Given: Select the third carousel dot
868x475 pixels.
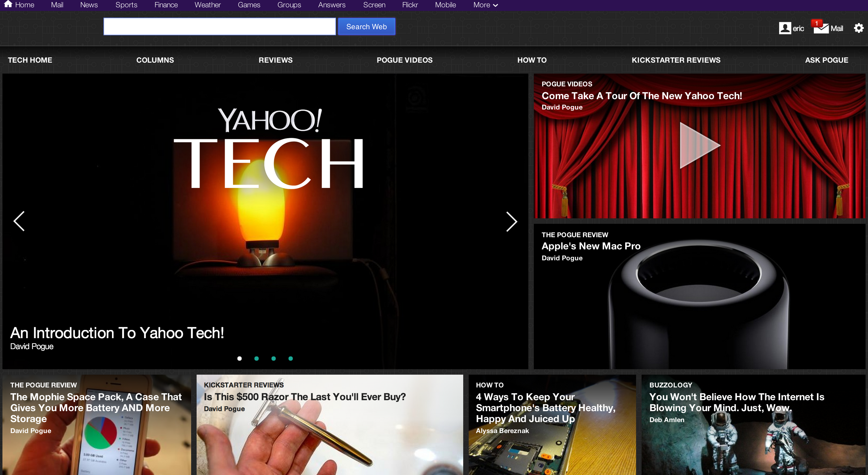Looking at the screenshot, I should coord(274,358).
